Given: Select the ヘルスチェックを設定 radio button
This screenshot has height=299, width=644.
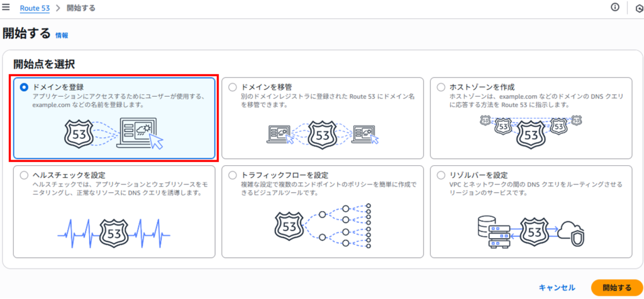Looking at the screenshot, I should (24, 175).
